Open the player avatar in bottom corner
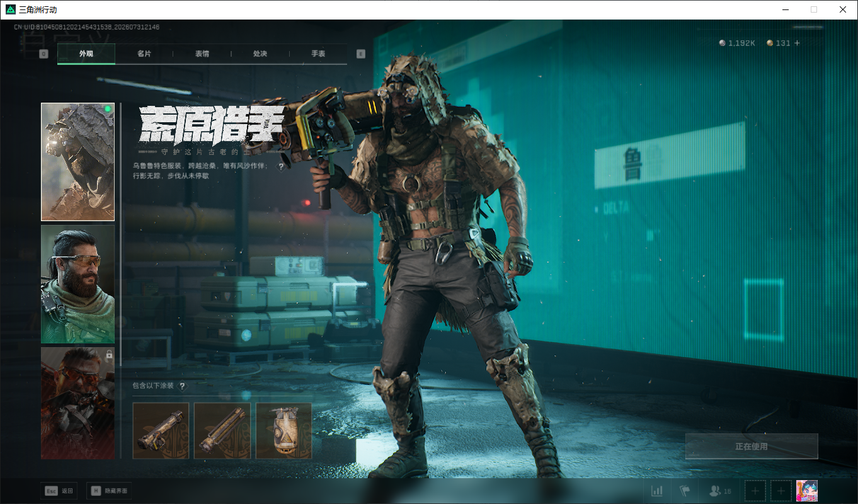The height and width of the screenshot is (504, 858). 807,491
